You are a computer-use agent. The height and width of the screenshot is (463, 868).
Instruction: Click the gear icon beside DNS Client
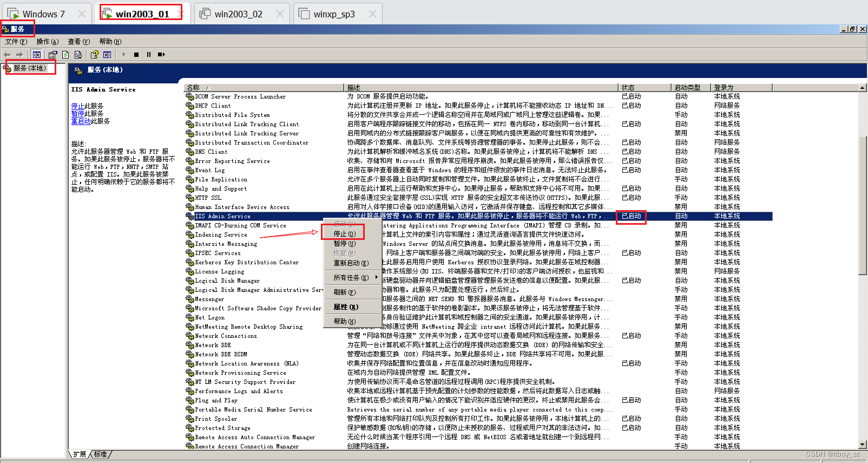coord(190,152)
